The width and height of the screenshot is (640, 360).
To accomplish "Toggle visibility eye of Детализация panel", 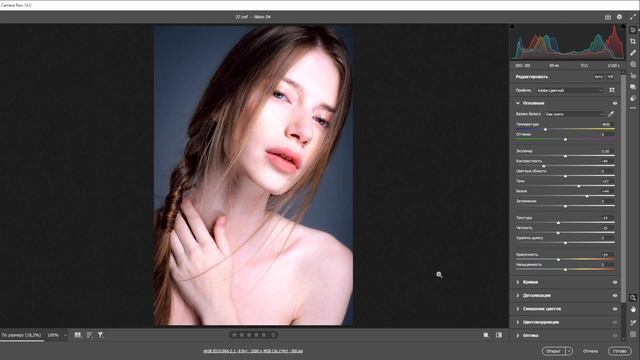I will (615, 296).
